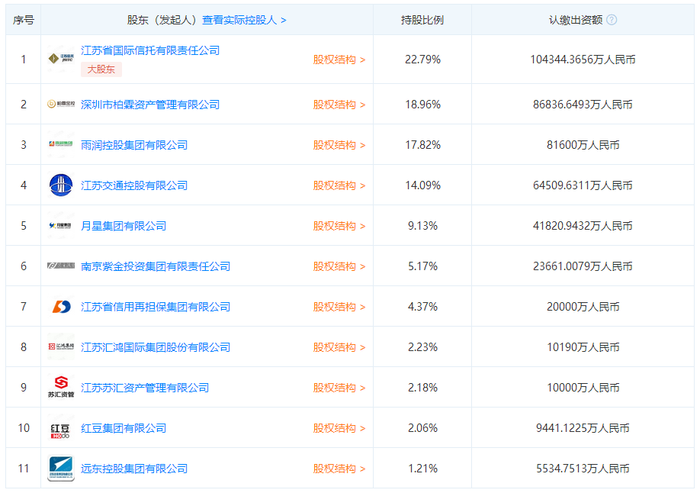This screenshot has width=700, height=493.
Task: Click the 苏汇资管 red logo
Action: [61, 387]
